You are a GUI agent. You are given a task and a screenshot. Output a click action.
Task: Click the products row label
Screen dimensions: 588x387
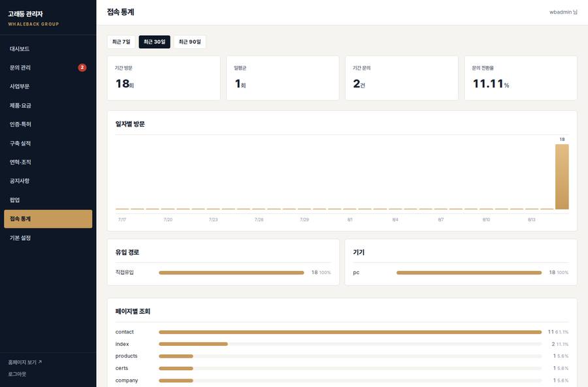pos(126,356)
